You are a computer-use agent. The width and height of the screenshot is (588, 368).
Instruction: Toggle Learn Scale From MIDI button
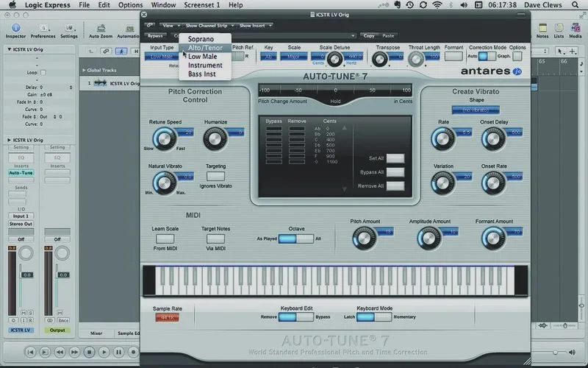[x=165, y=238]
